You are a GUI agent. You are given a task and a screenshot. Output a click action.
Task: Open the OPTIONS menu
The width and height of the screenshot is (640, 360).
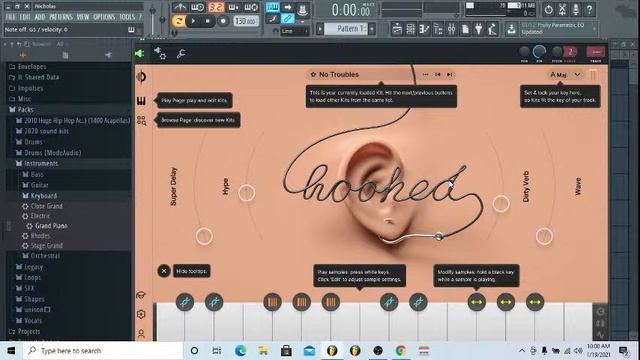pyautogui.click(x=104, y=17)
